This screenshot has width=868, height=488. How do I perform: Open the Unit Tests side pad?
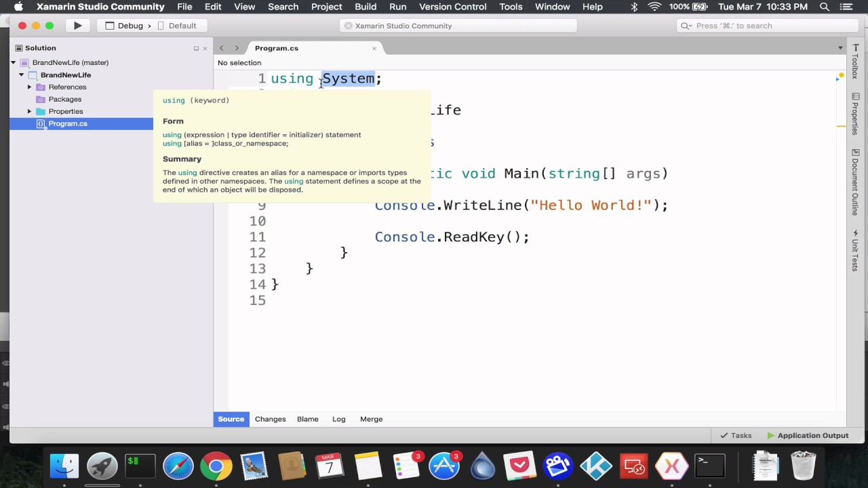click(856, 250)
